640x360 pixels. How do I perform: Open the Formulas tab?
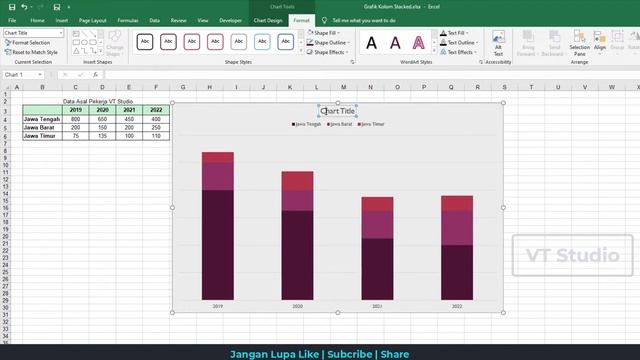[x=128, y=20]
